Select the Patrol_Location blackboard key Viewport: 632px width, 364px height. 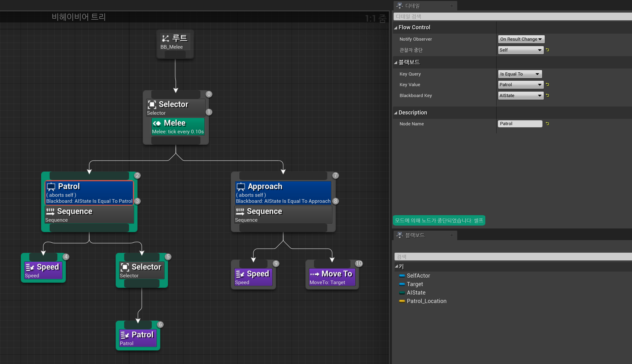point(426,301)
